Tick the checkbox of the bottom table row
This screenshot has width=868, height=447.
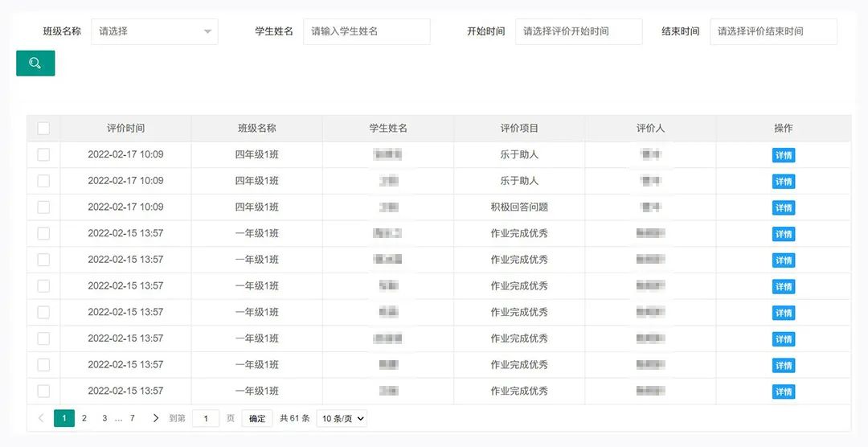(43, 391)
